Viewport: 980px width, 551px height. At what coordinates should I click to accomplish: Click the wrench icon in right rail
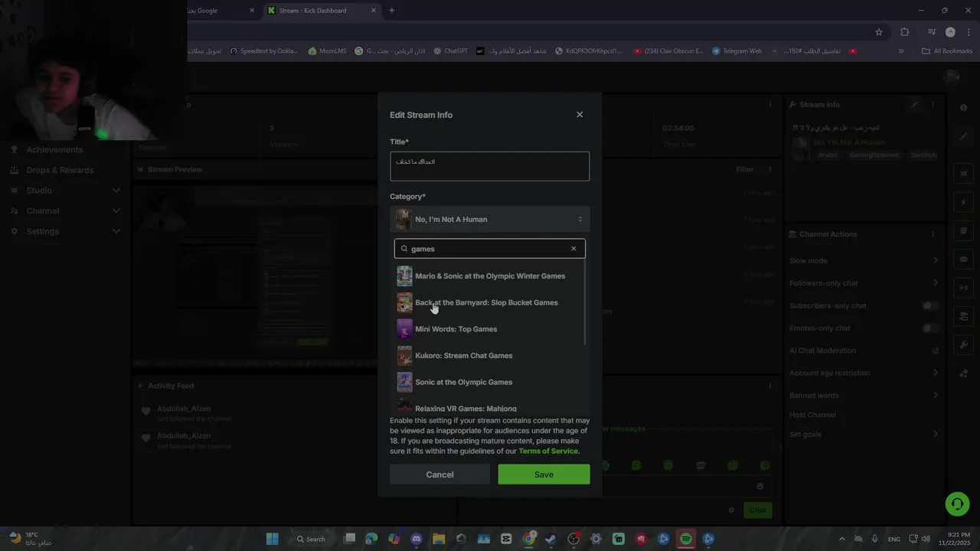click(x=964, y=345)
